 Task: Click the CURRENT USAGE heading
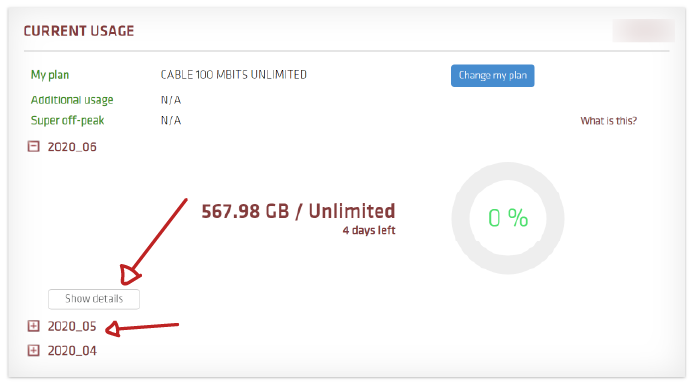coord(79,31)
